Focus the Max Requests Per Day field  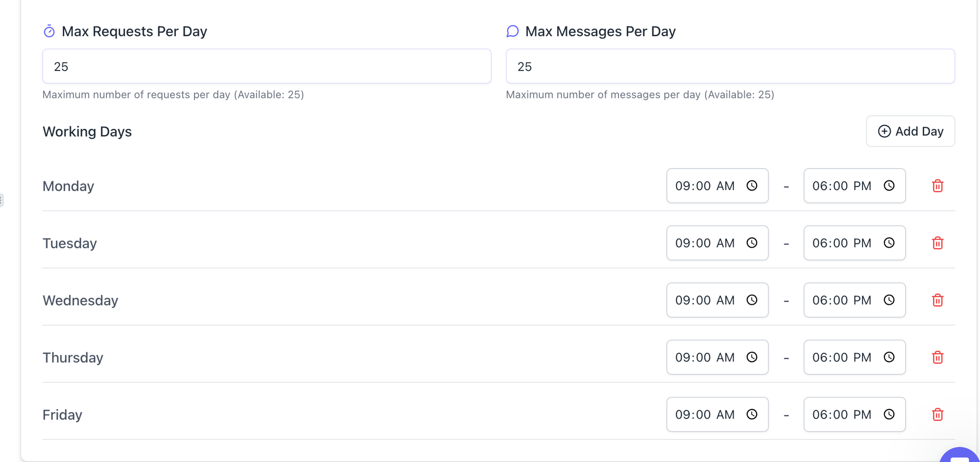click(x=267, y=67)
